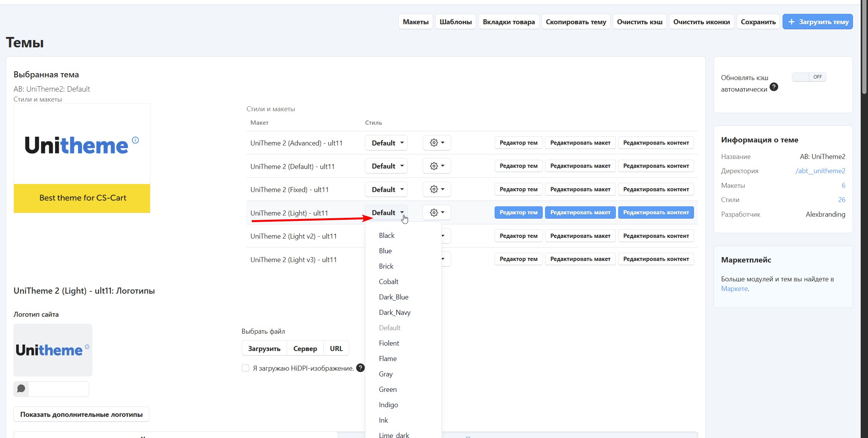Click the Unitheme theme preview image

click(x=82, y=158)
